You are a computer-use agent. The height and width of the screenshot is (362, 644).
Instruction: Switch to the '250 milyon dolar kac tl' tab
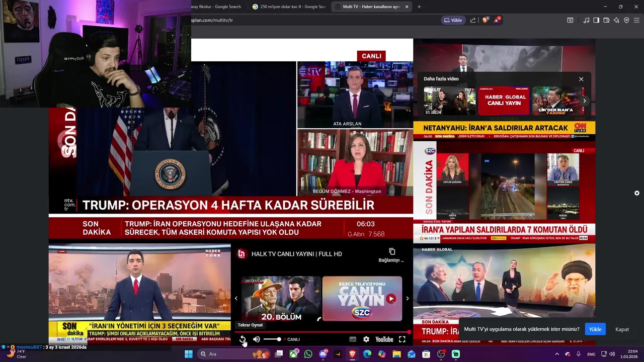[x=289, y=7]
